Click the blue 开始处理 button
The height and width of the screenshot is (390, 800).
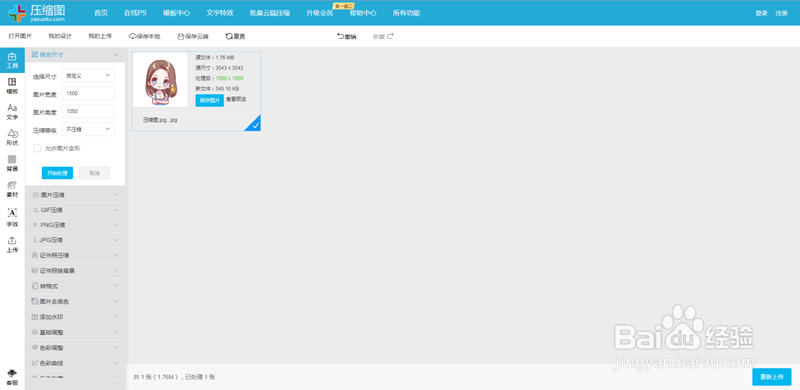57,173
